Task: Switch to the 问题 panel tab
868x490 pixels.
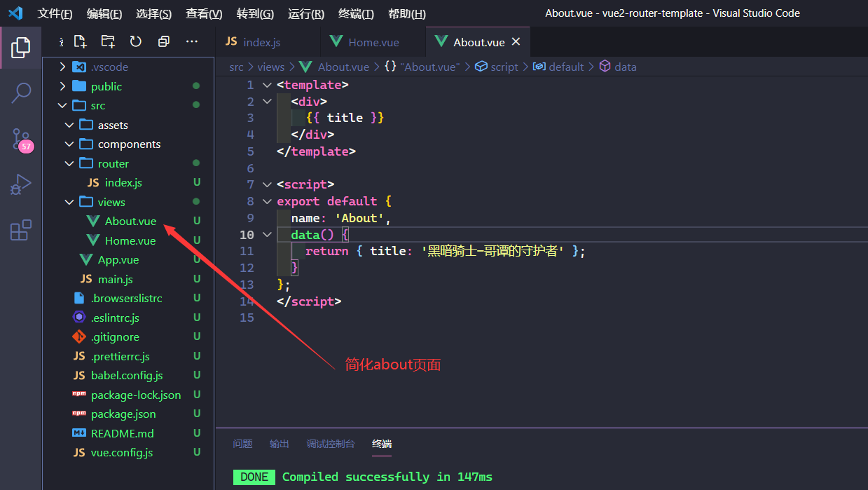Action: pyautogui.click(x=242, y=444)
